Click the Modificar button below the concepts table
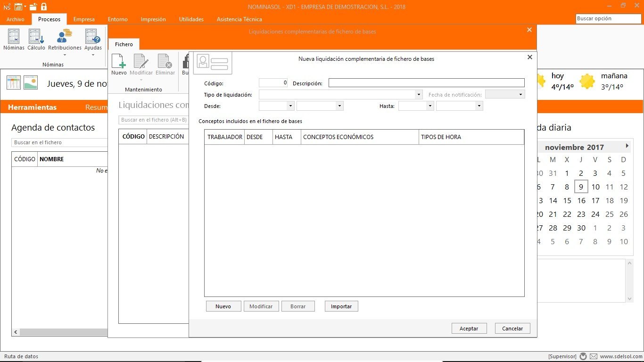 tap(261, 306)
